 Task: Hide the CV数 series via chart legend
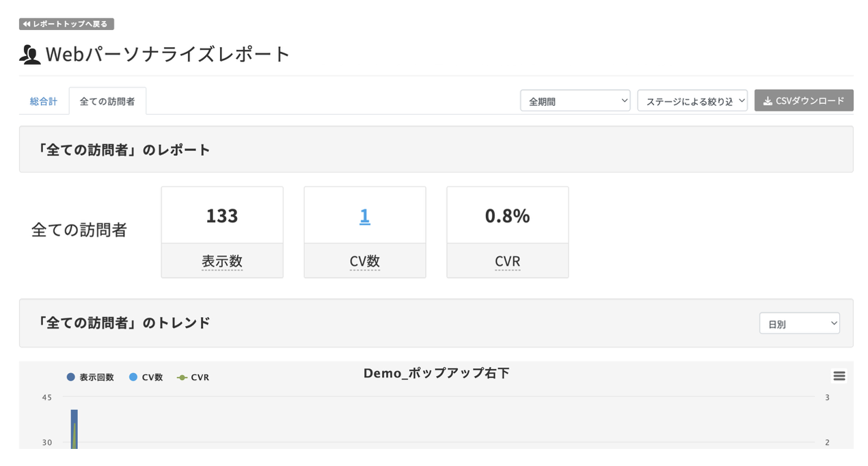(x=146, y=377)
